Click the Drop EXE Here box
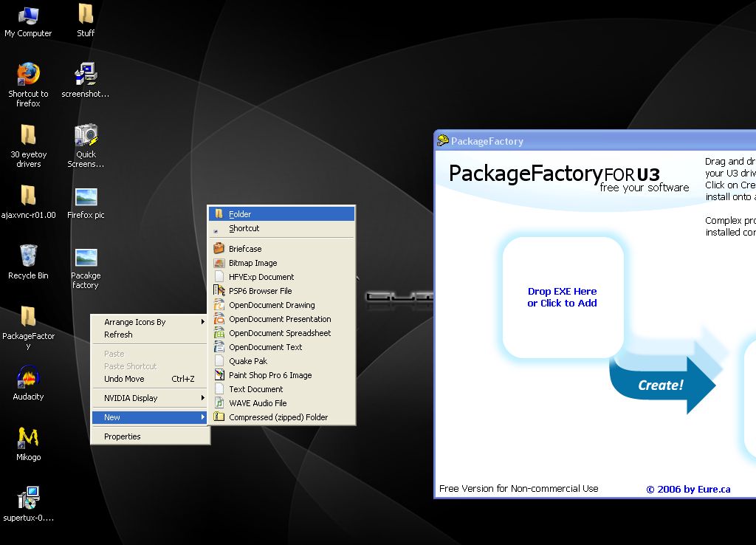Screen dimensions: 756x545 pos(562,297)
